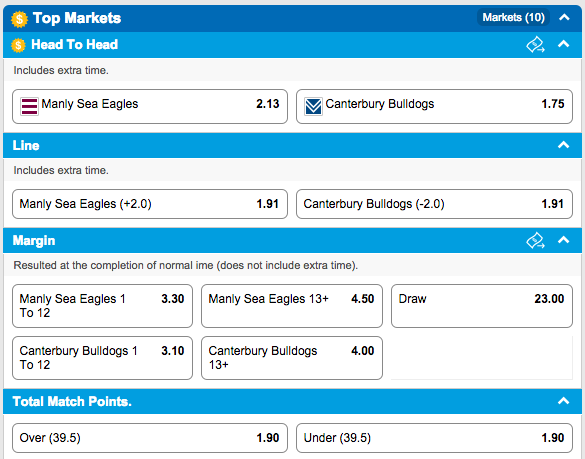Viewport: 585px width, 459px height.
Task: Click the Manly Sea Eagles team jersey icon
Action: [x=29, y=106]
